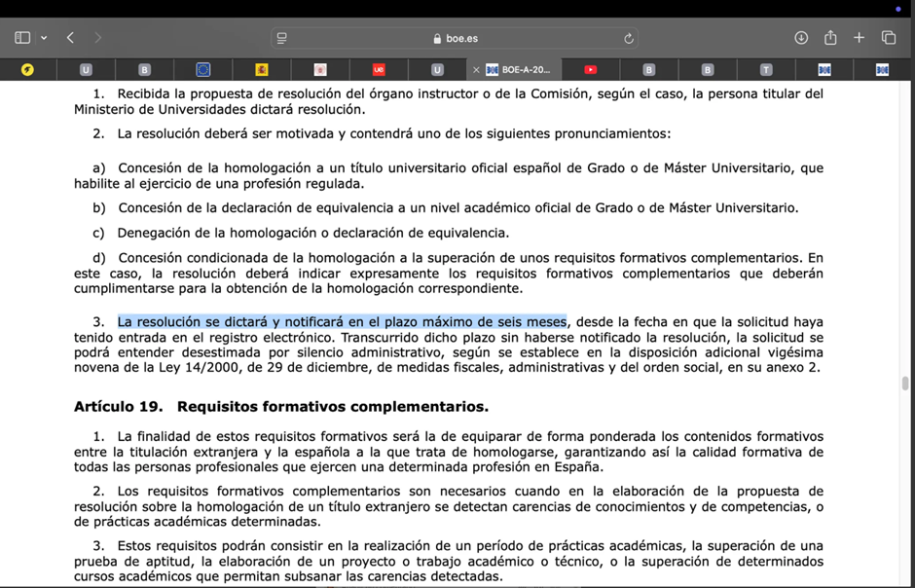Image resolution: width=915 pixels, height=588 pixels.
Task: Click 'd) Concesión condicionada de la homologación'
Action: 449,273
